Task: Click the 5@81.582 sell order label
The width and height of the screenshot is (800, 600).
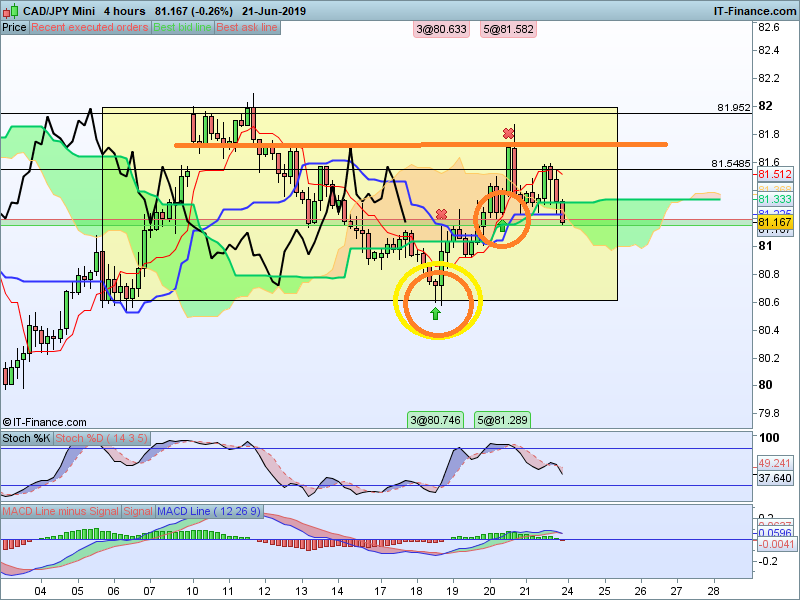Action: pyautogui.click(x=508, y=30)
